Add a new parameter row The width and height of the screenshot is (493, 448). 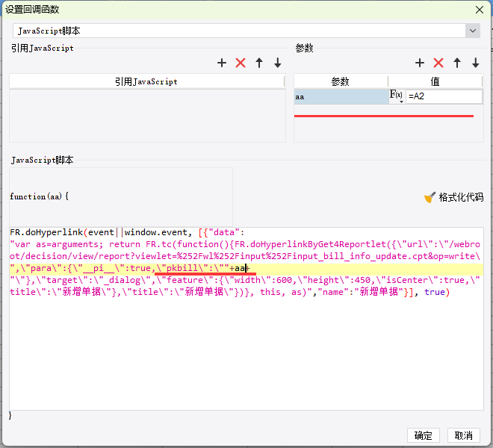tap(420, 63)
